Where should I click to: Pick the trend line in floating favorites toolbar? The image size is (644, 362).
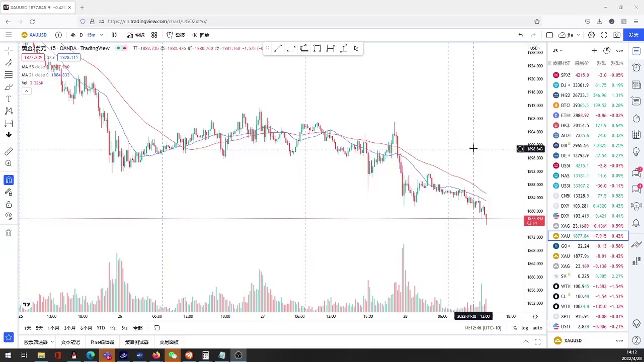tap(278, 48)
